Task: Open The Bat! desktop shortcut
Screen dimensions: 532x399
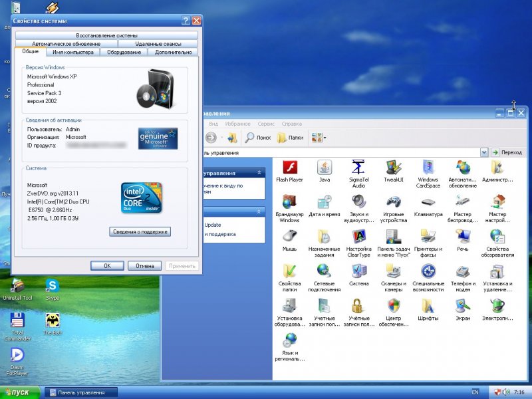Action: click(53, 324)
